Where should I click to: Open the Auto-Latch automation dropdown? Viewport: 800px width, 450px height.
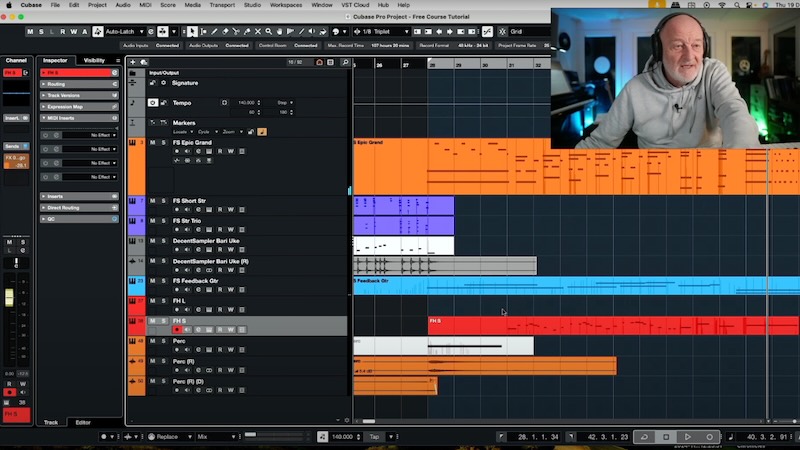(125, 32)
